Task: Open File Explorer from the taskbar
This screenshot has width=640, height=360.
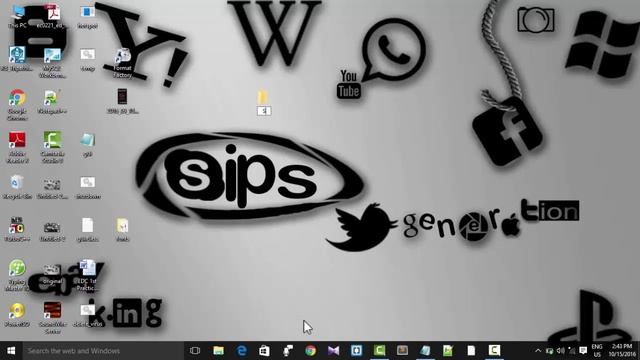Action: [x=218, y=351]
